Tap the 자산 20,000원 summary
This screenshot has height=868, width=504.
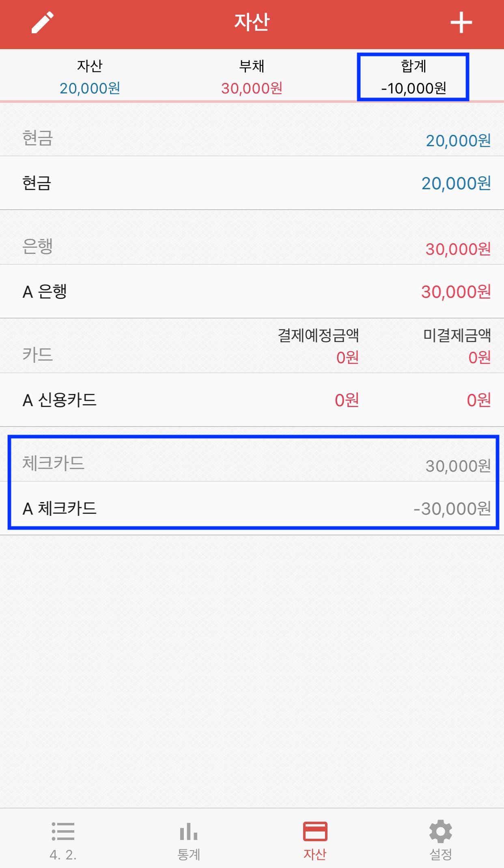pyautogui.click(x=90, y=77)
